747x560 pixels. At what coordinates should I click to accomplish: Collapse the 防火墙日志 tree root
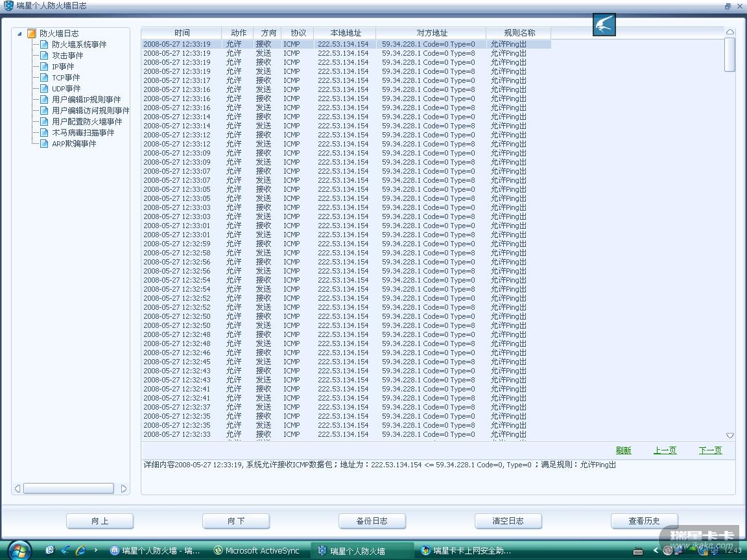(19, 34)
